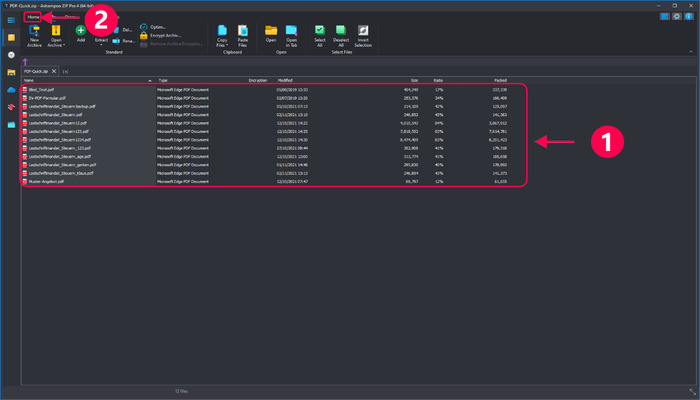Click the Paste Files clipboard icon
This screenshot has height=400, width=700.
[x=242, y=30]
